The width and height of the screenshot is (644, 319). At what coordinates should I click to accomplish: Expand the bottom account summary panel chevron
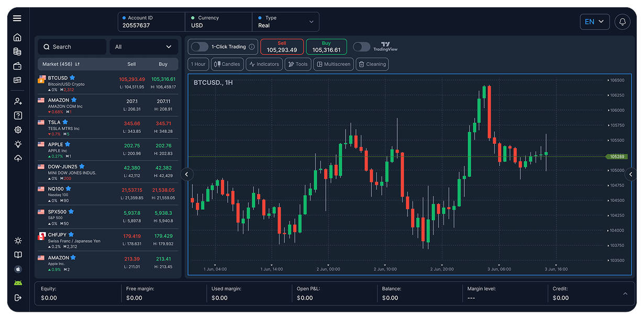[625, 293]
